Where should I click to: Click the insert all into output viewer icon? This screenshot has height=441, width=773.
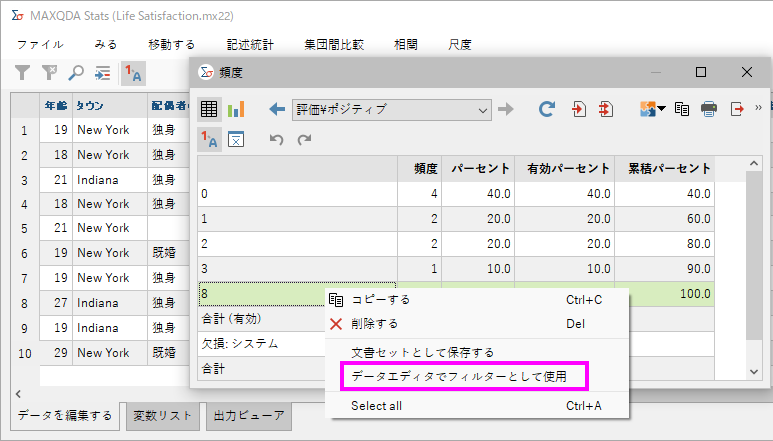pos(606,109)
